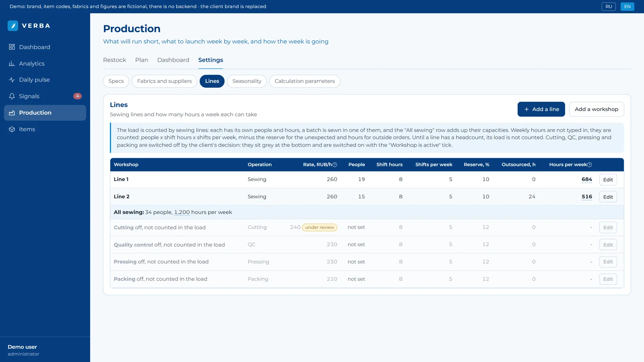Click the red Signals notification badge
644x362 pixels.
pyautogui.click(x=77, y=96)
